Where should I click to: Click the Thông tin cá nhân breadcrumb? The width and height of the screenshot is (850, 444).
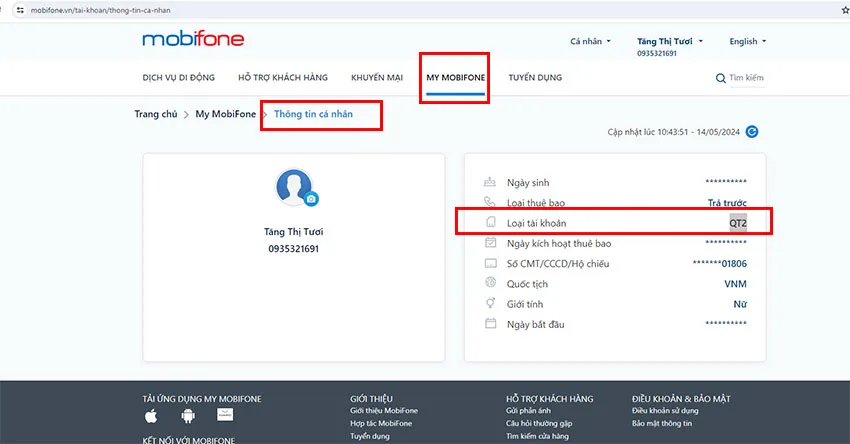click(313, 114)
